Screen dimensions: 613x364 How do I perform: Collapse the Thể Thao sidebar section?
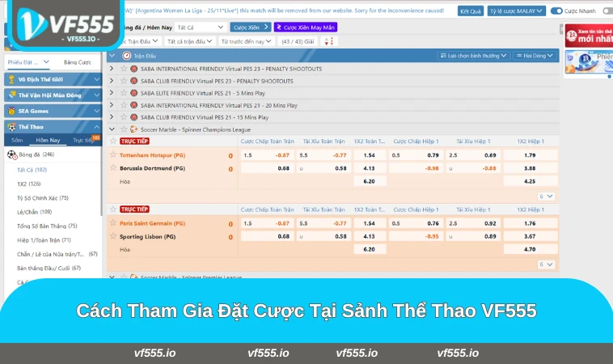point(96,127)
